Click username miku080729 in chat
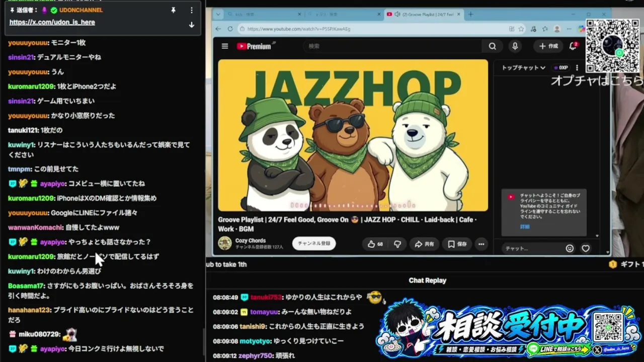This screenshot has height=362, width=644. pyautogui.click(x=39, y=334)
